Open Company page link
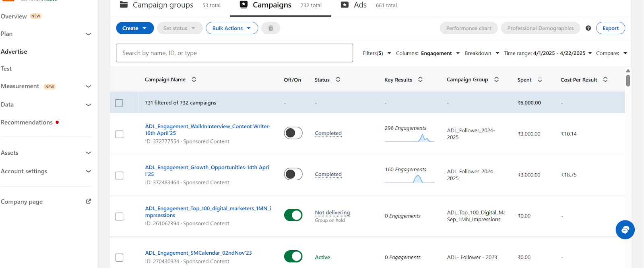The height and width of the screenshot is (268, 644). (22, 202)
